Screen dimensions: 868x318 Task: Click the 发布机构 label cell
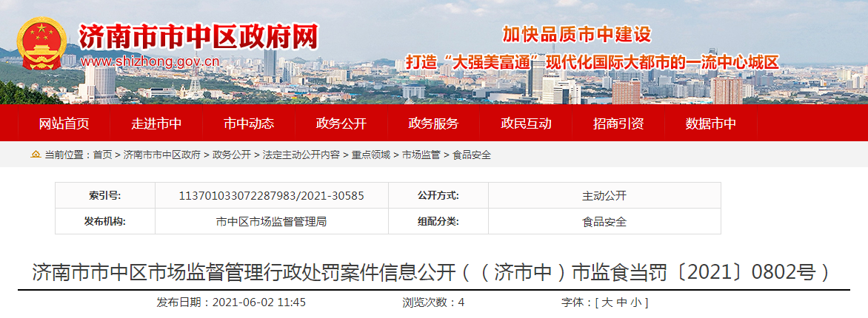coord(105,222)
